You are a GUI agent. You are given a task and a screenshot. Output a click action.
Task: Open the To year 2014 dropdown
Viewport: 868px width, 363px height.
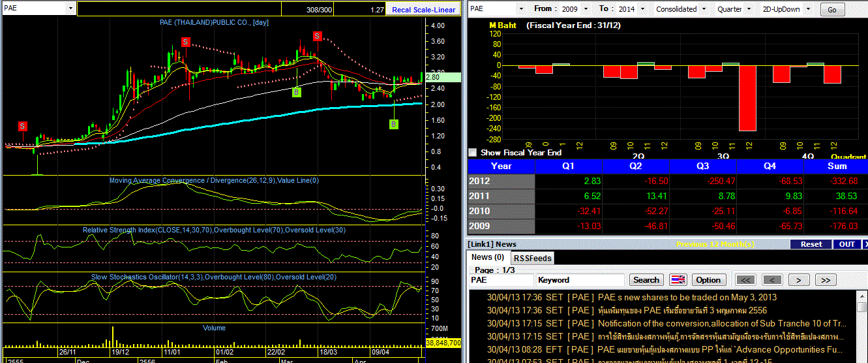pyautogui.click(x=643, y=9)
